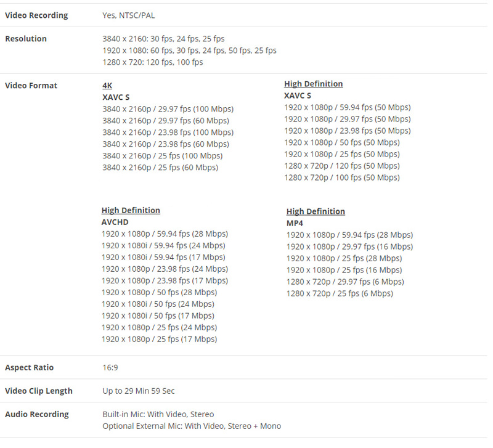
Task: Click the 4K underlined heading
Action: [107, 86]
